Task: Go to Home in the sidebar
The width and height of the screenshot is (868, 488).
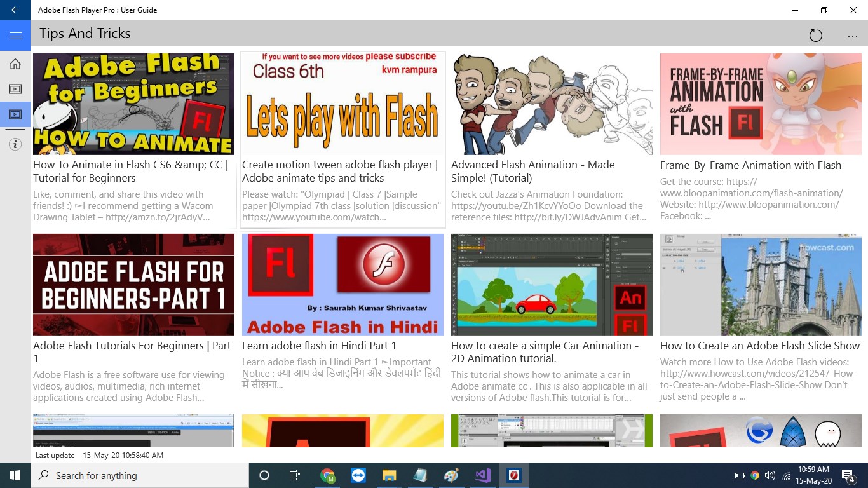Action: 15,64
